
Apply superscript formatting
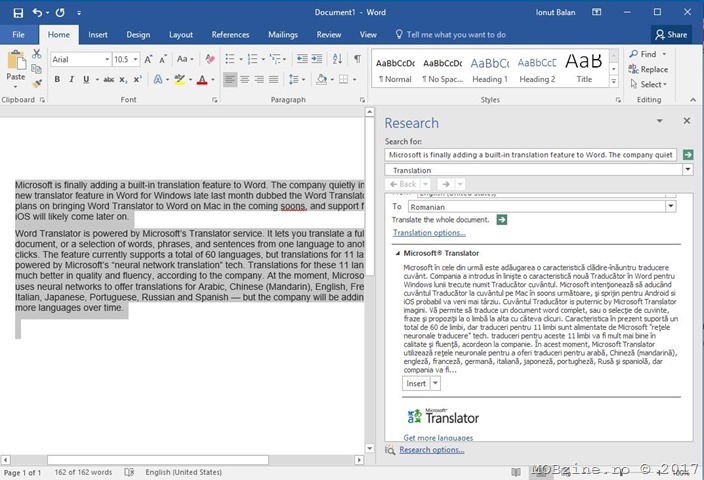(137, 79)
